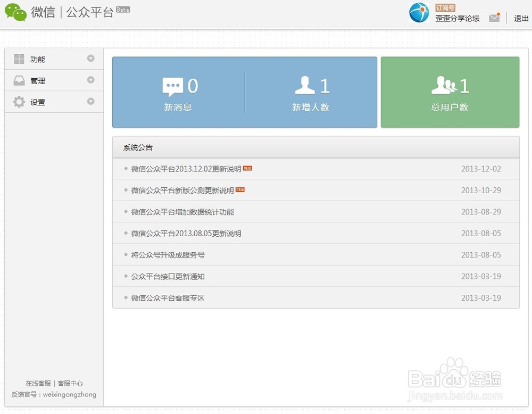Click the date 2013-12-02

click(x=481, y=169)
